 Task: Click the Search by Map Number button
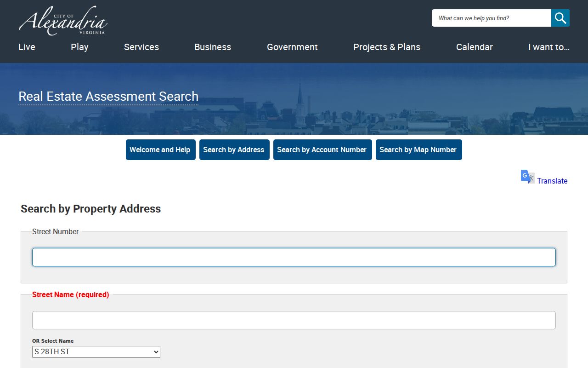[418, 150]
